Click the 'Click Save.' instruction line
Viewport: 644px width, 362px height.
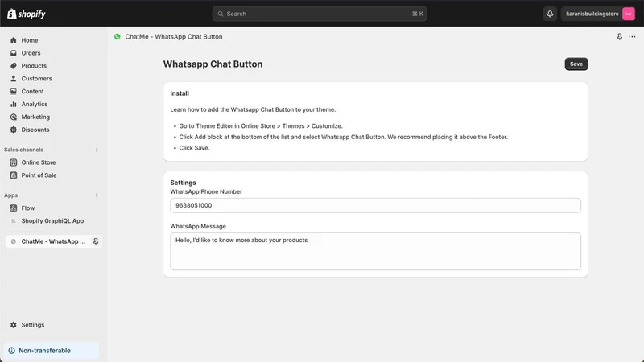point(194,148)
